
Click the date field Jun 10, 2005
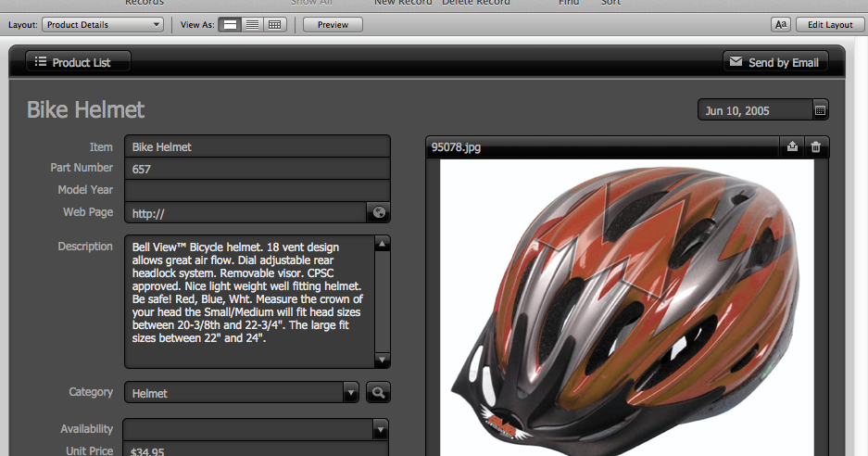click(x=755, y=110)
